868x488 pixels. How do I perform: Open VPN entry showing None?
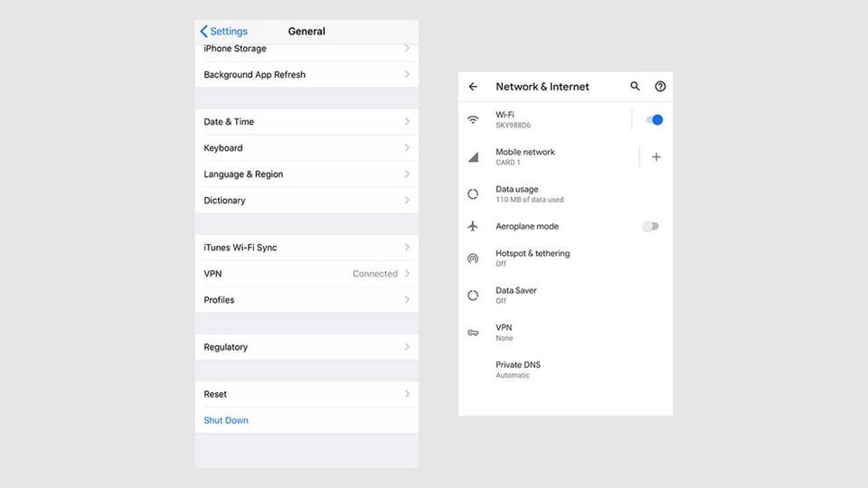coord(566,333)
